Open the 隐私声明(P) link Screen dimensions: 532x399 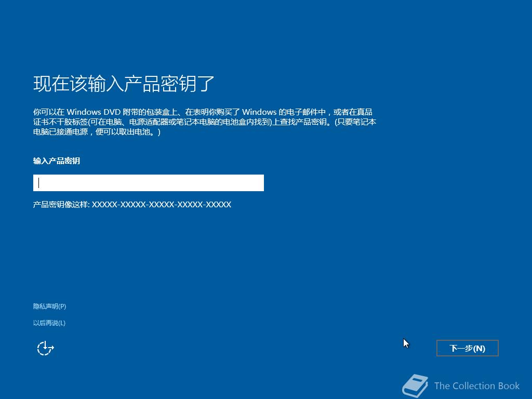click(49, 307)
